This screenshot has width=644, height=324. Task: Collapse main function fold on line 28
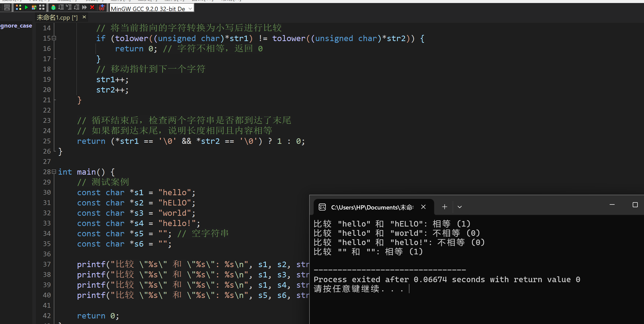click(54, 172)
